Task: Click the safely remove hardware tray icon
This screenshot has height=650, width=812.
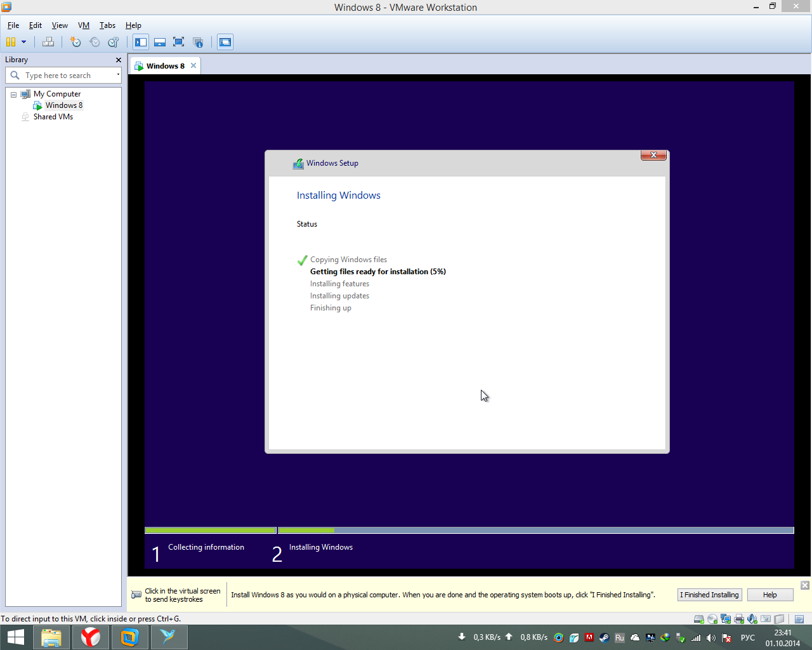Action: pyautogui.click(x=680, y=638)
